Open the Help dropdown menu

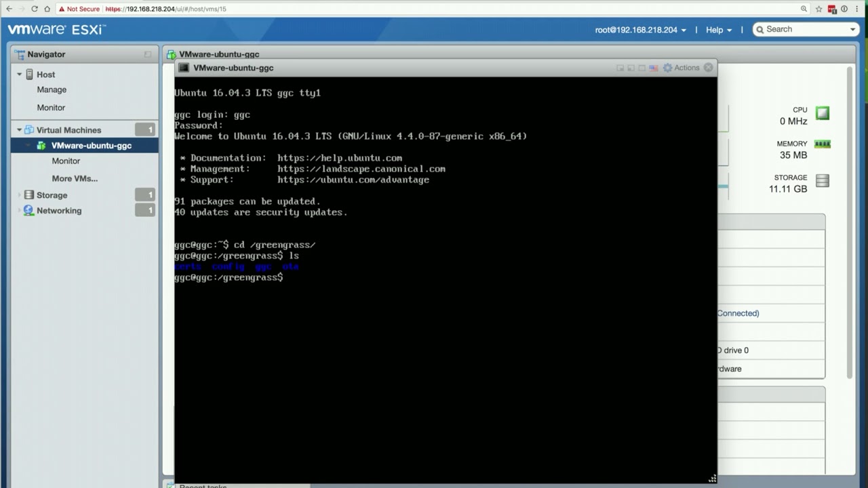click(x=719, y=30)
